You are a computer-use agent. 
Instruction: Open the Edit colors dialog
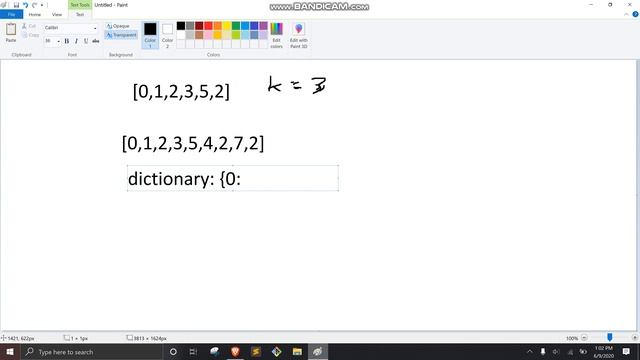[x=276, y=35]
